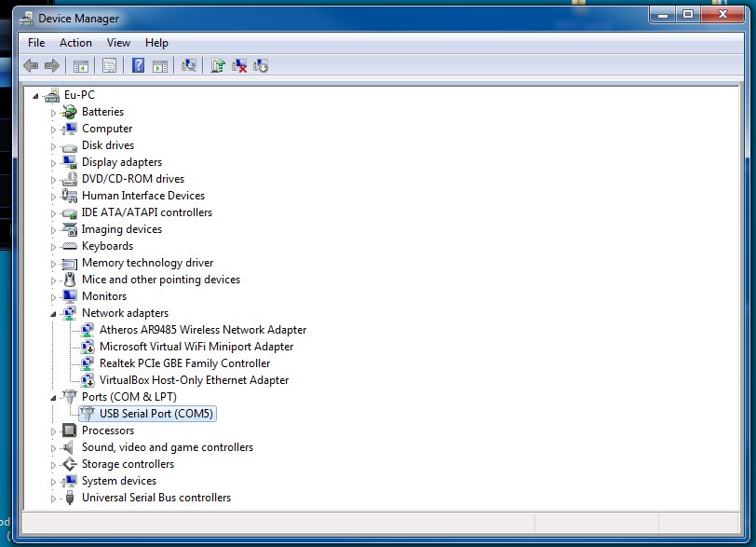
Task: Select Realtek PCIe GBE Family Controller
Action: coord(184,363)
